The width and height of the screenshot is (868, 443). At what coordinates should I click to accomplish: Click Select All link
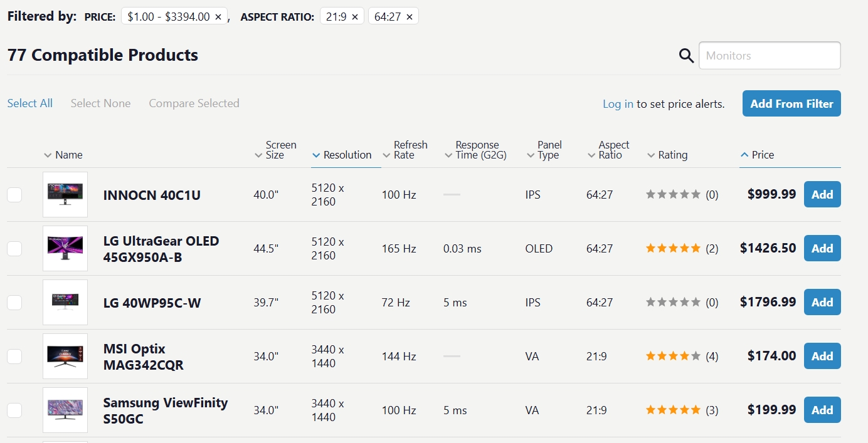coord(30,103)
